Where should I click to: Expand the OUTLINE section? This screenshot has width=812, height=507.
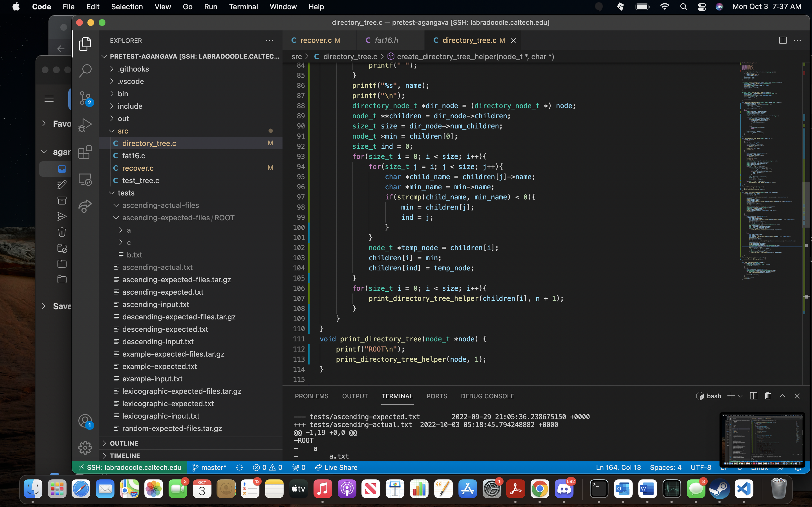tap(124, 443)
